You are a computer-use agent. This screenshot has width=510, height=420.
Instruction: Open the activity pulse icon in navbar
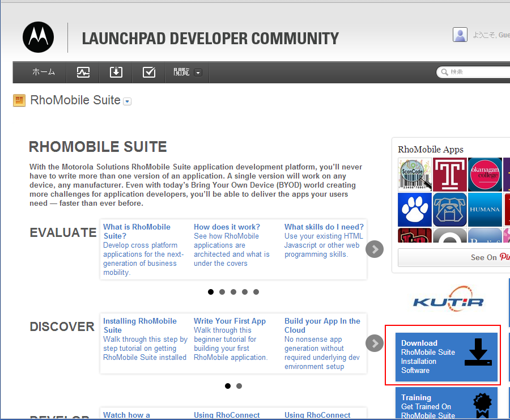tap(83, 73)
